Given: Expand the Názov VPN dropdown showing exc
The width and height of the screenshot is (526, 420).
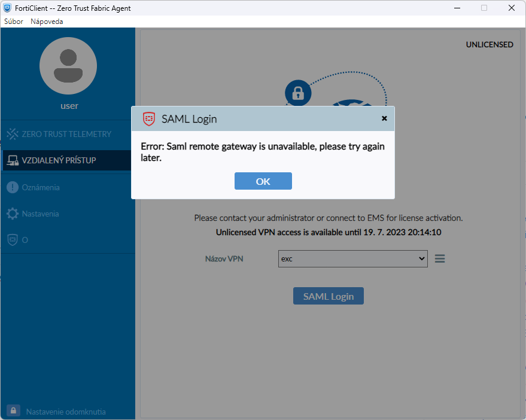Looking at the screenshot, I should pos(352,258).
